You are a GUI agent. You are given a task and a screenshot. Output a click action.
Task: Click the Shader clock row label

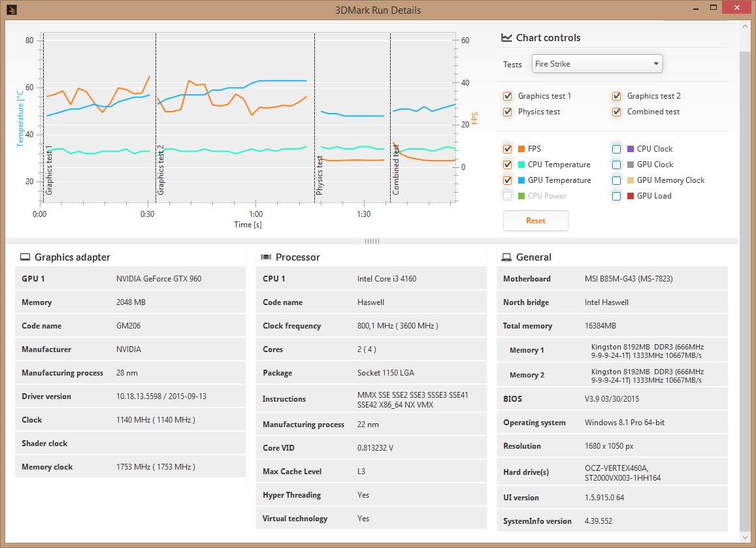coord(44,443)
